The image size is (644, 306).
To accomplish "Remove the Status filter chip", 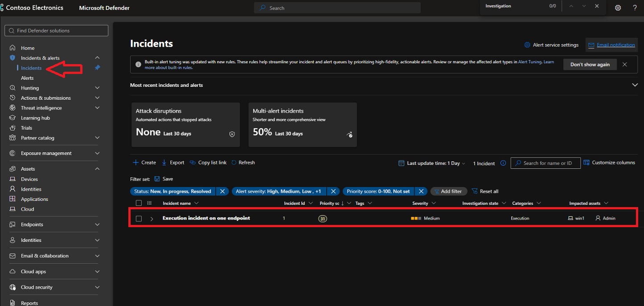I will (x=222, y=191).
